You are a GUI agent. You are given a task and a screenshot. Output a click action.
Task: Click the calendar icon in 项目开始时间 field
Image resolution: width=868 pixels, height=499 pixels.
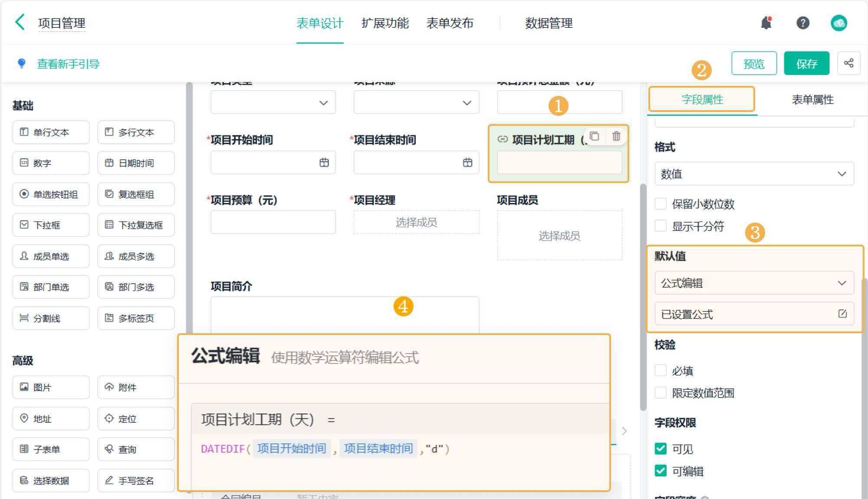pos(325,163)
